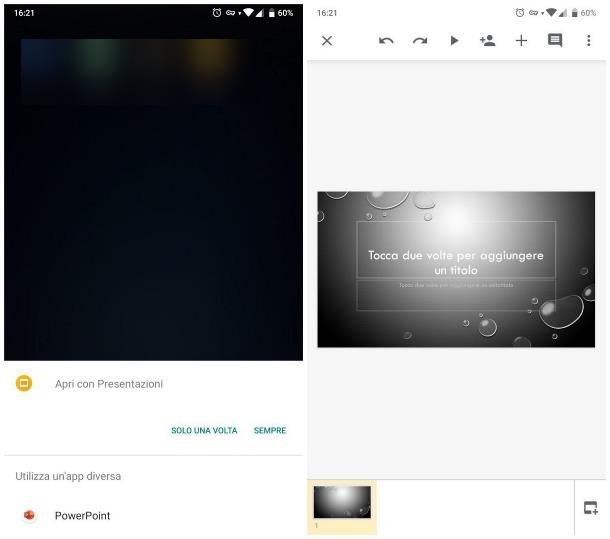Choose SEMPRE to always open with Presentazioni
The height and width of the screenshot is (539, 610).
point(270,430)
